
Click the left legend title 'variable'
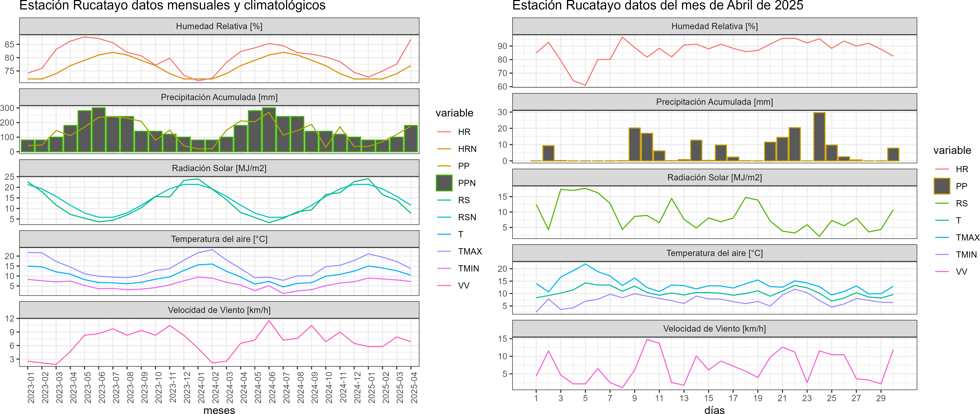pos(454,113)
